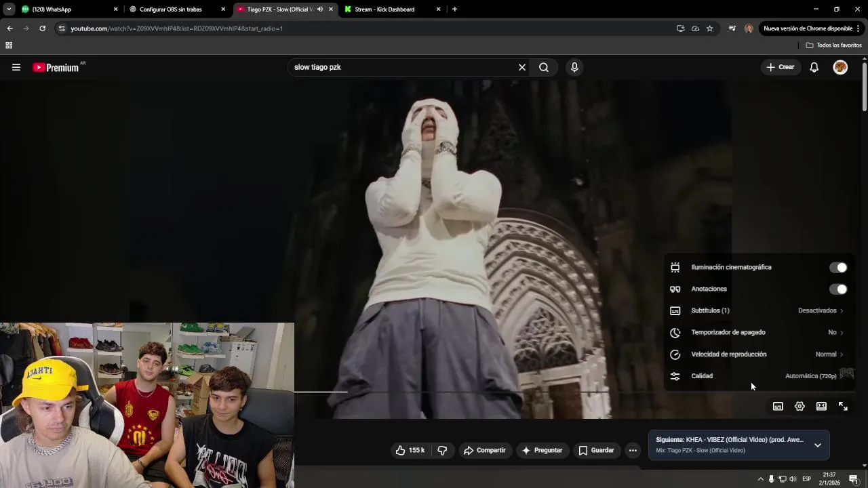Dislike the video with thumbs-down
The width and height of the screenshot is (868, 488).
click(x=442, y=450)
